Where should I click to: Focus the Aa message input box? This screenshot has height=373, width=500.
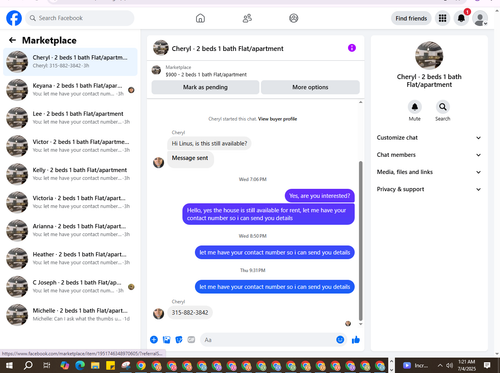(x=267, y=340)
